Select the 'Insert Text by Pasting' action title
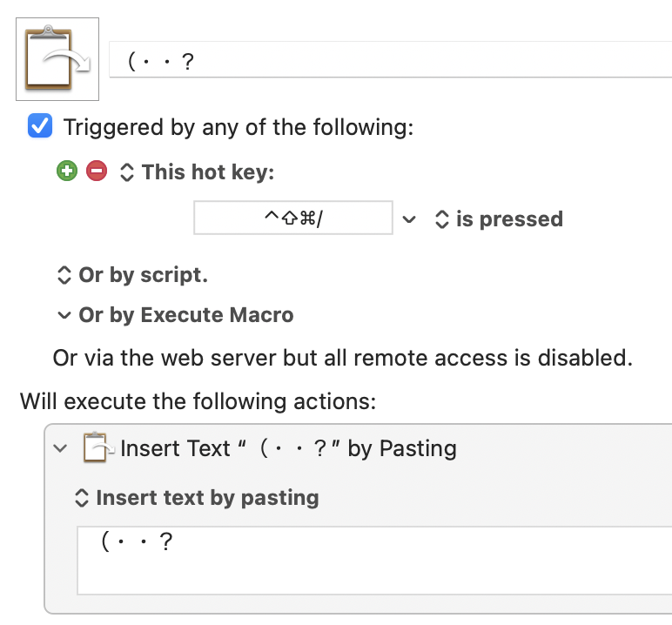 coord(288,448)
